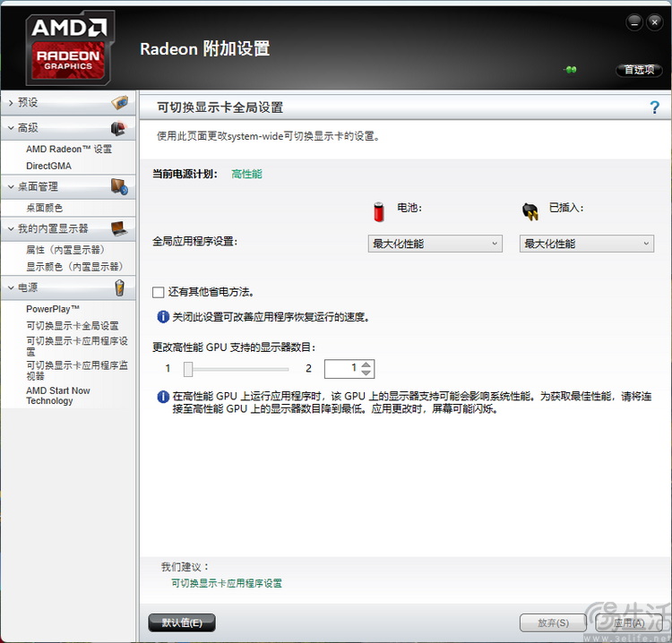This screenshot has width=672, height=643.
Task: Click the 更改高性能 GPU 支持的显示器数目 label
Action: (234, 347)
